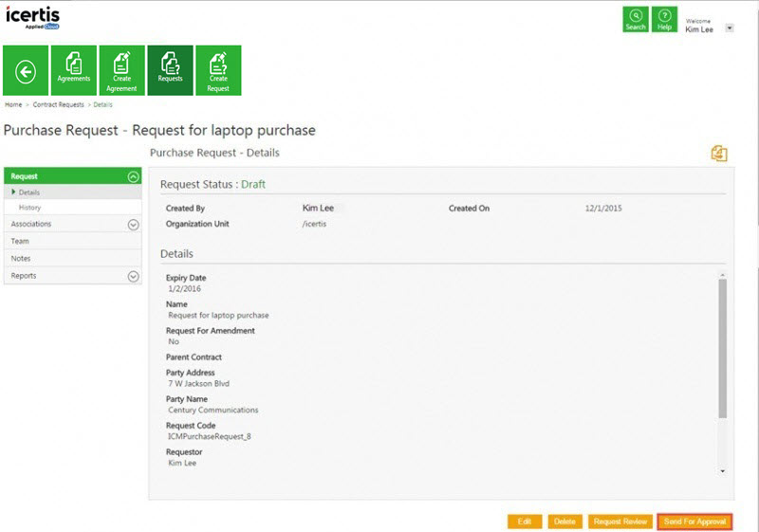Open the Notes sidebar item
The width and height of the screenshot is (759, 532).
point(21,258)
